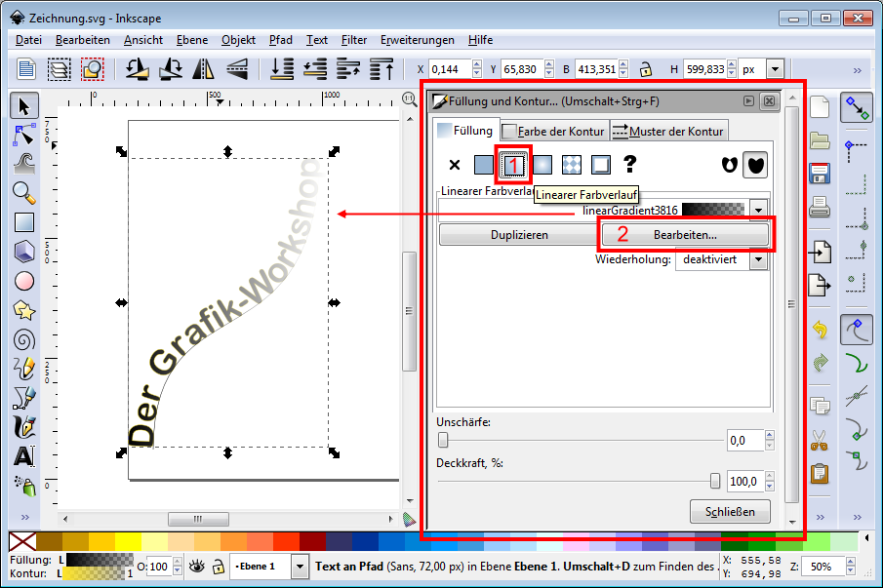Open the px units dropdown
This screenshot has height=588, width=883.
(776, 70)
